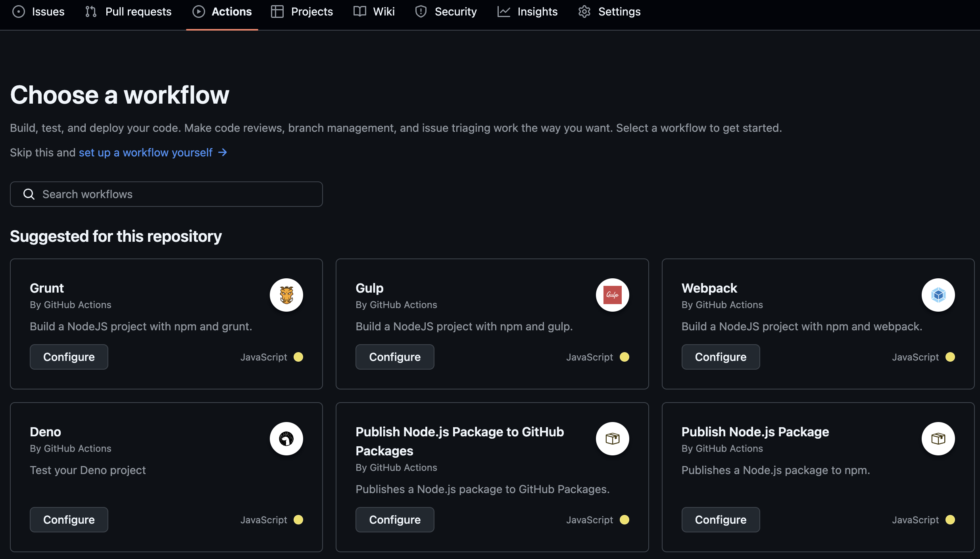
Task: Click the Gulp logo icon
Action: tap(612, 295)
